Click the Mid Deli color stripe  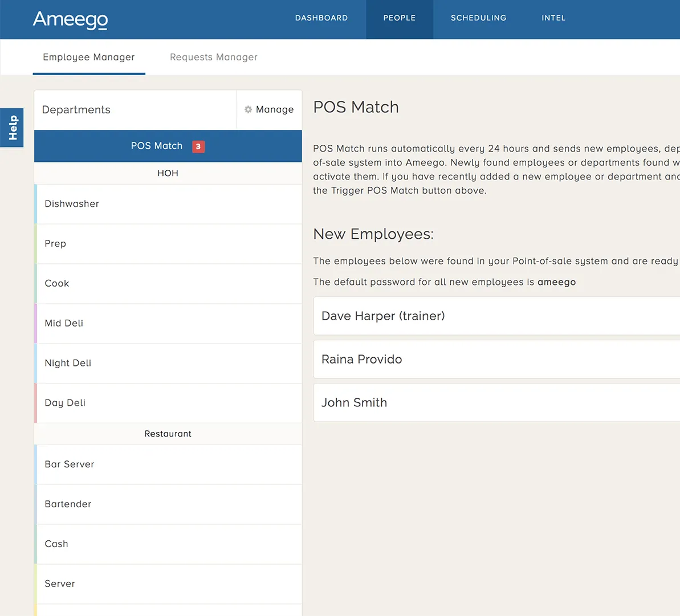35,323
